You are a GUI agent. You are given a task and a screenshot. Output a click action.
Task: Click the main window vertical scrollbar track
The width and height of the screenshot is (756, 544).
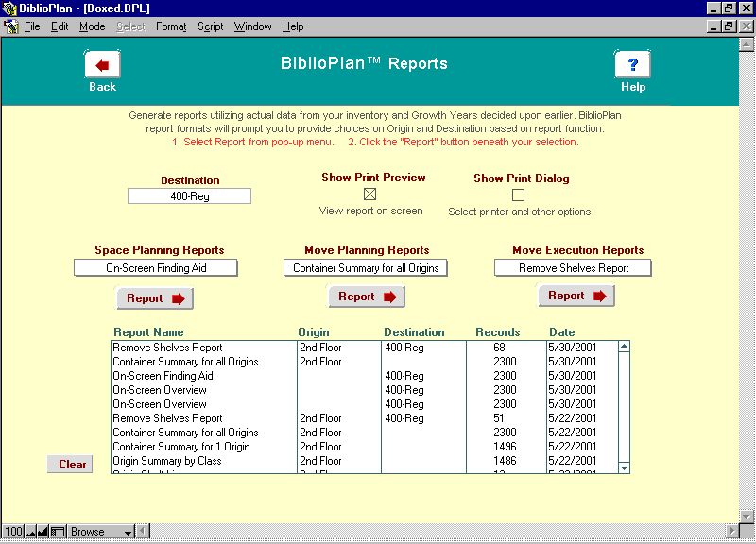746,280
